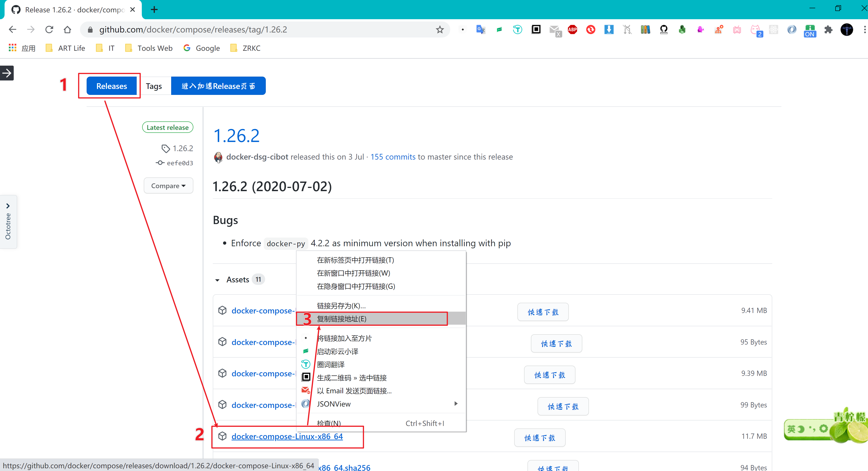Image resolution: width=868 pixels, height=471 pixels.
Task: Open the Compare dropdown
Action: tap(168, 186)
